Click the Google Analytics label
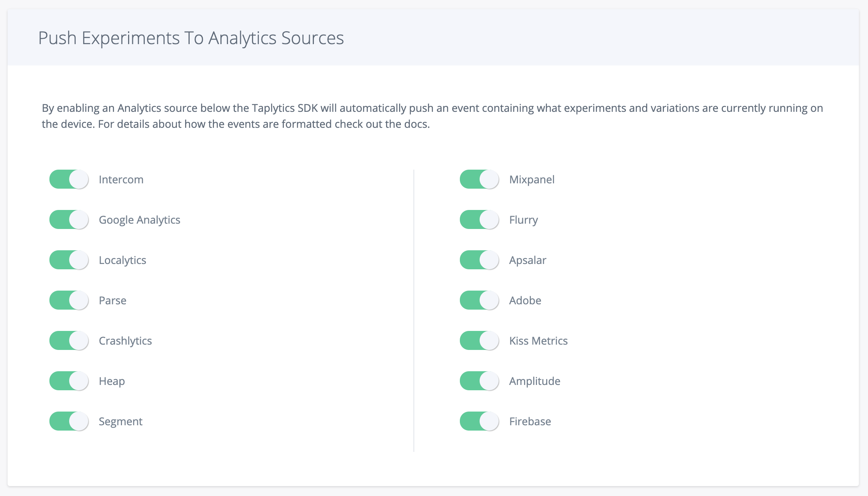Image resolution: width=868 pixels, height=496 pixels. (139, 220)
